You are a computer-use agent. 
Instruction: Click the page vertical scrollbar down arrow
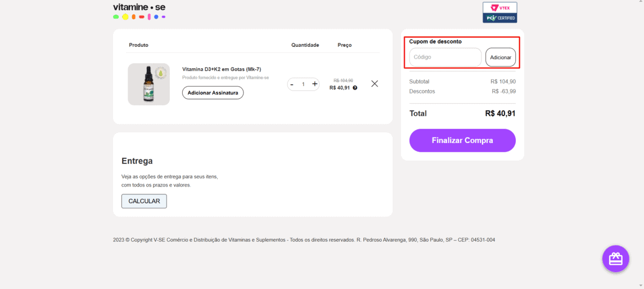coord(641,285)
